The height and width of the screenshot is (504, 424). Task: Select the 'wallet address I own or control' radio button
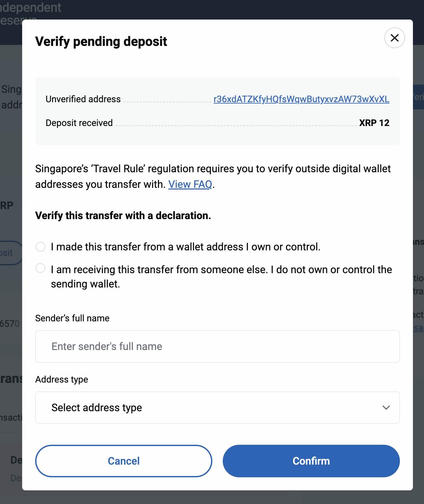40,247
